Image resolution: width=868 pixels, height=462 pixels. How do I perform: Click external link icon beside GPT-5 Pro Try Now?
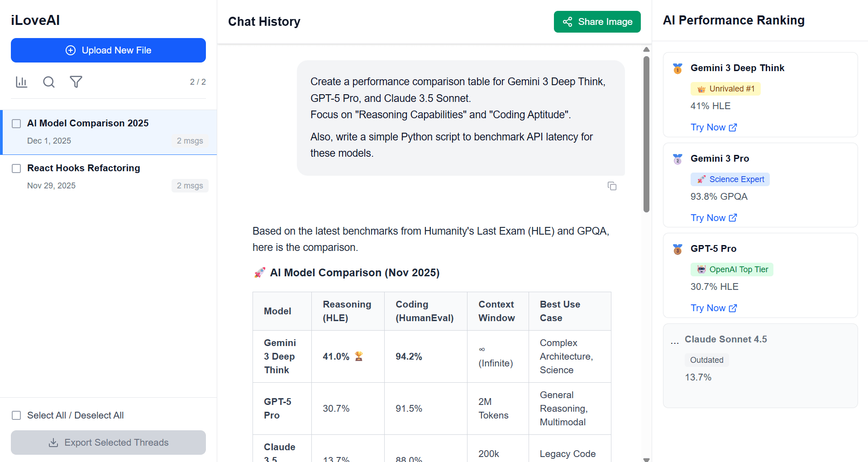733,308
